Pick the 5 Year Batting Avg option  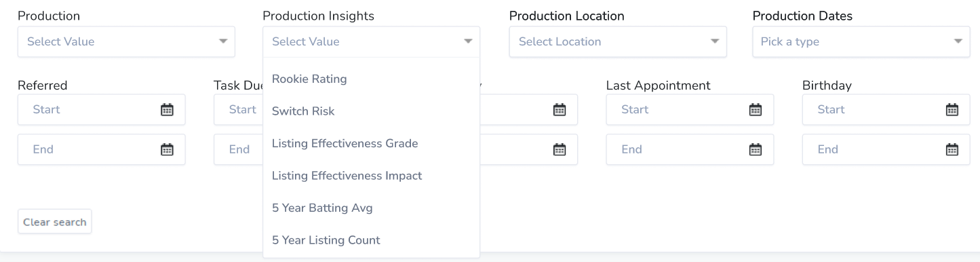(371, 208)
